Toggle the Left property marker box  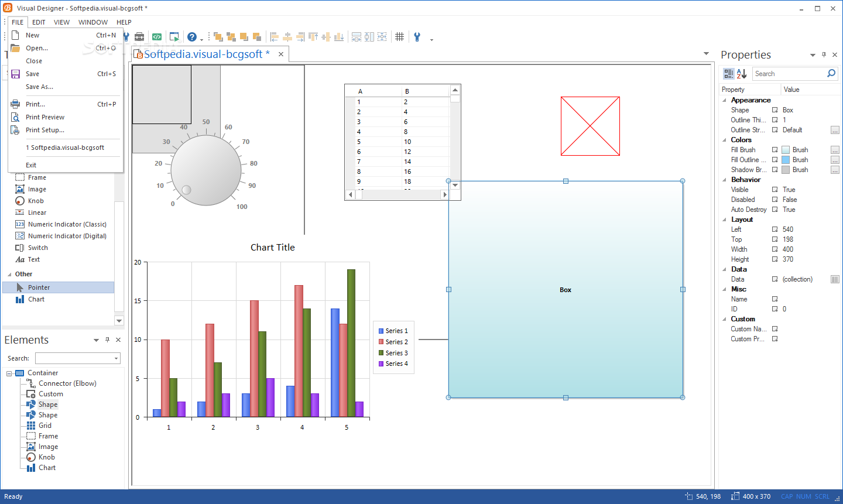[x=775, y=229]
